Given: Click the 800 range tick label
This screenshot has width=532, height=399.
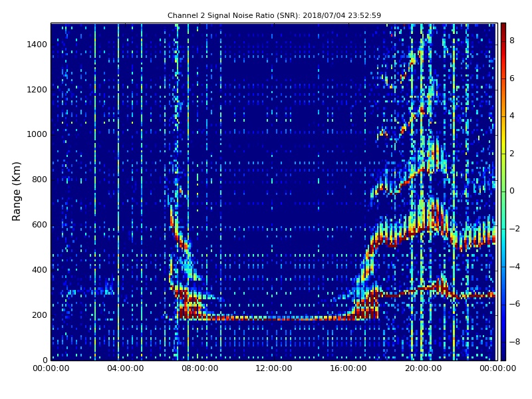Looking at the screenshot, I should tap(40, 180).
